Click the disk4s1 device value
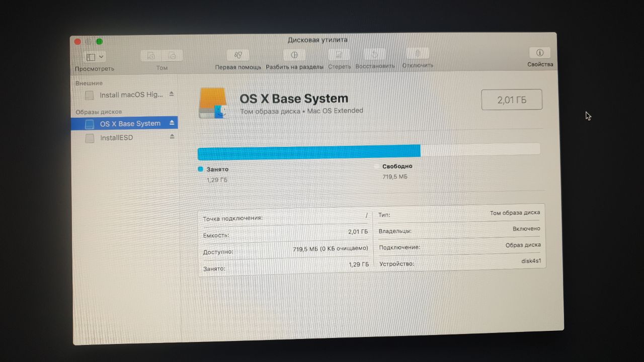The image size is (644, 362). (x=531, y=261)
